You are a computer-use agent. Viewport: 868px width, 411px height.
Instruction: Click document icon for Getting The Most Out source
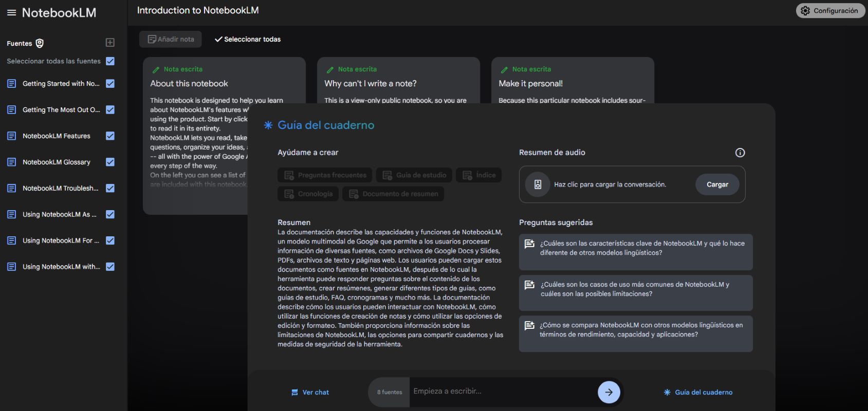coord(11,109)
